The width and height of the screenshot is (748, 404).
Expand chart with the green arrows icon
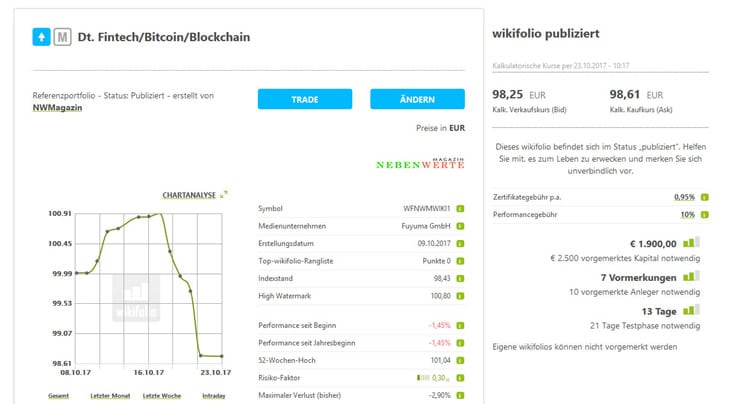(224, 194)
